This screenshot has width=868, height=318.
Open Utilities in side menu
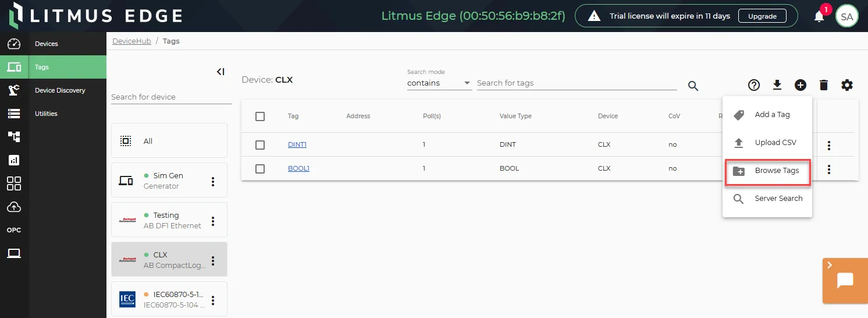pyautogui.click(x=67, y=114)
